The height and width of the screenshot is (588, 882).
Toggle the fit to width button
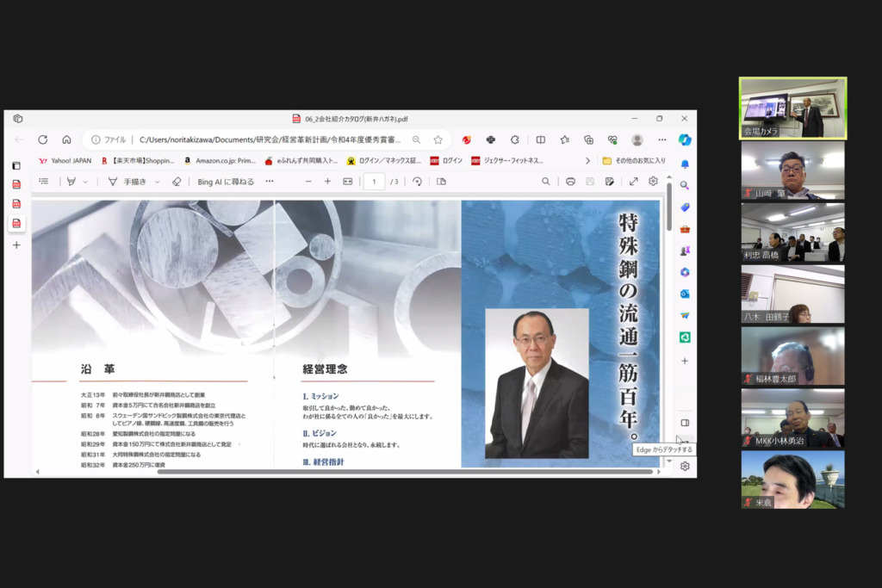coord(348,182)
